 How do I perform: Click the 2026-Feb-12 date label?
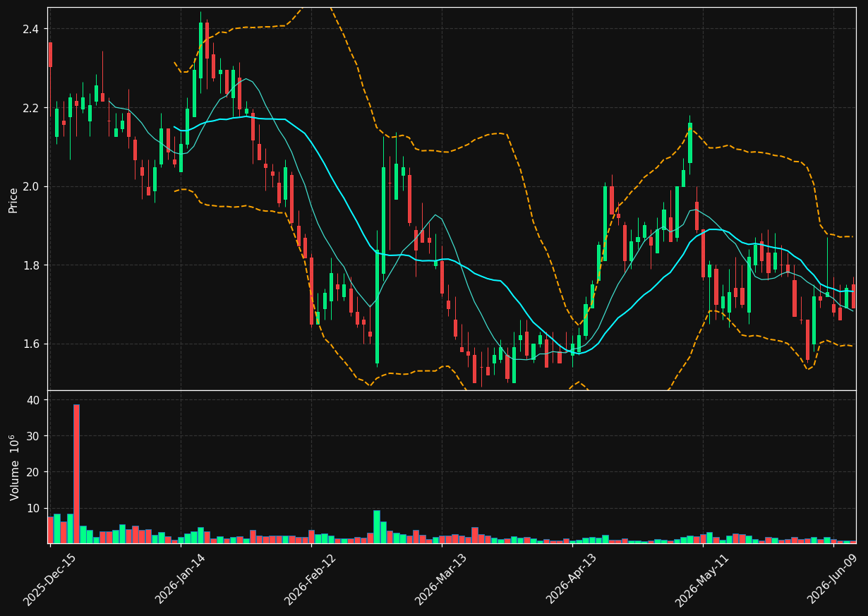[311, 579]
